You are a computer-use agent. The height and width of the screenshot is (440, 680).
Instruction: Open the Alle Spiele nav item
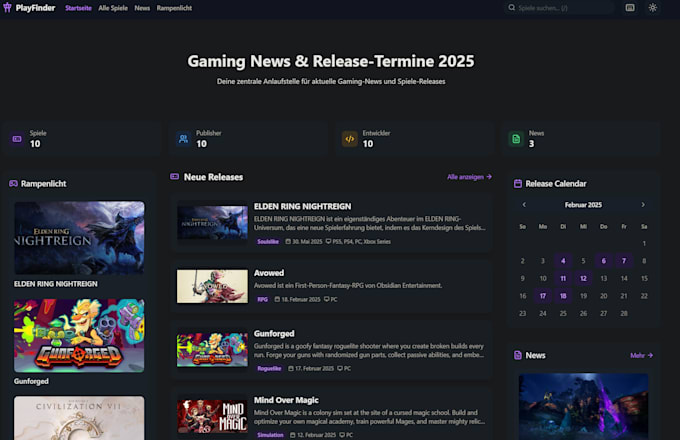click(x=113, y=8)
